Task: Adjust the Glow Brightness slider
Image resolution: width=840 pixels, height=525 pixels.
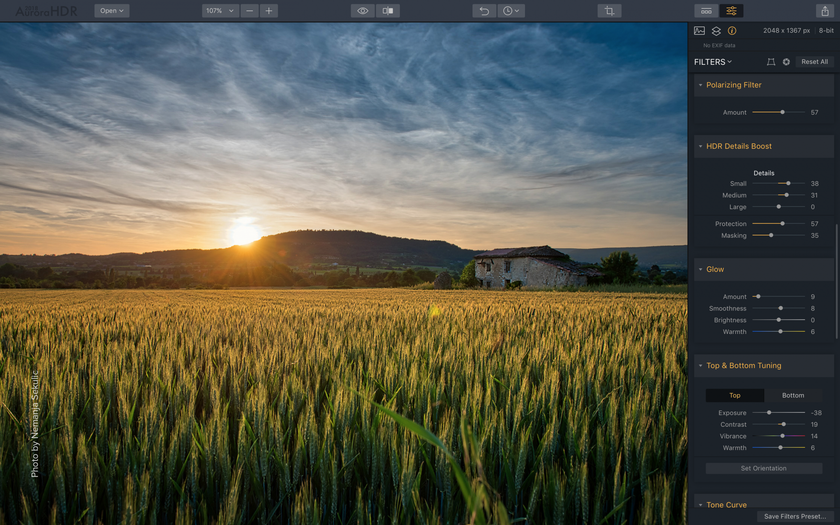Action: coord(778,320)
